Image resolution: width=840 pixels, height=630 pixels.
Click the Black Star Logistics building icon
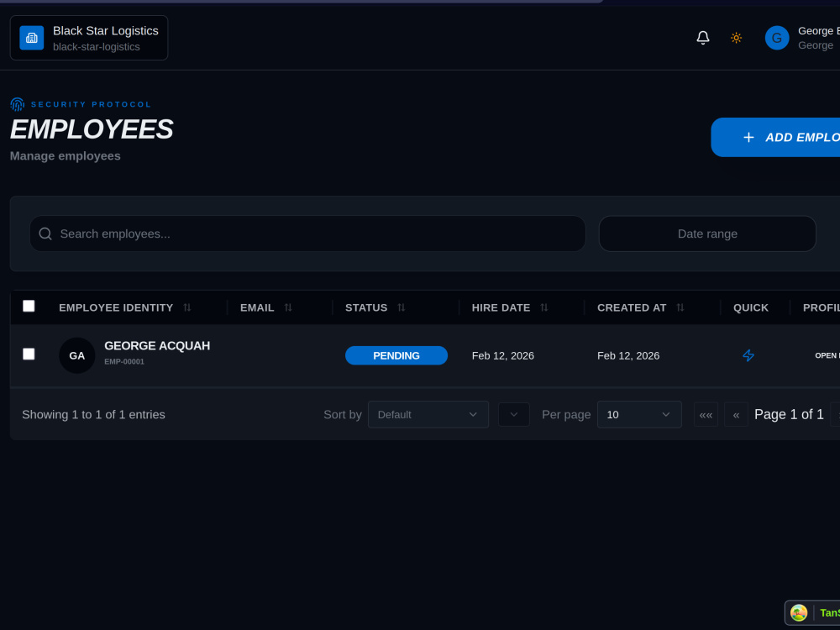[32, 38]
